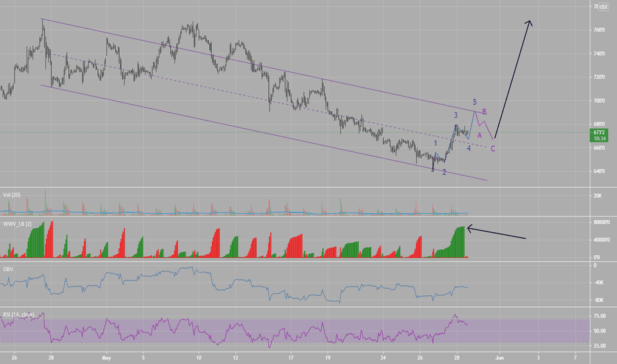Select the wave label 5 near channel top
Screen dimensions: 617x364
pyautogui.click(x=475, y=103)
